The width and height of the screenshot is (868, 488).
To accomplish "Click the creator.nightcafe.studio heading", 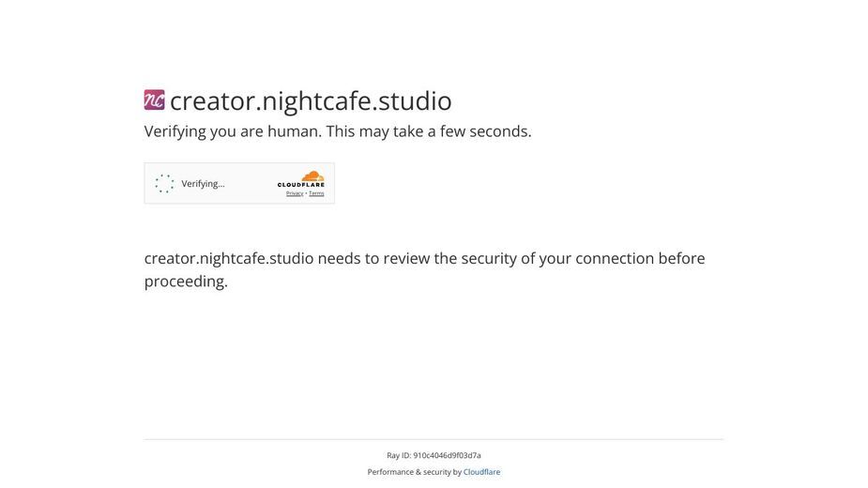I will 311,100.
